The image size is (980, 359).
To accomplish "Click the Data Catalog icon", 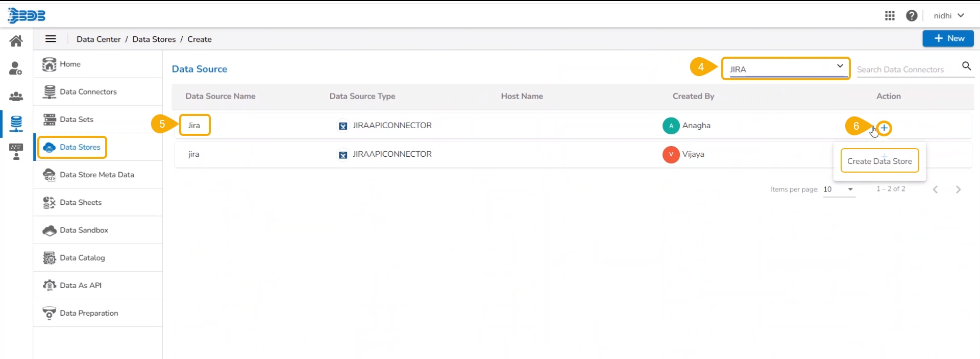I will coord(50,258).
